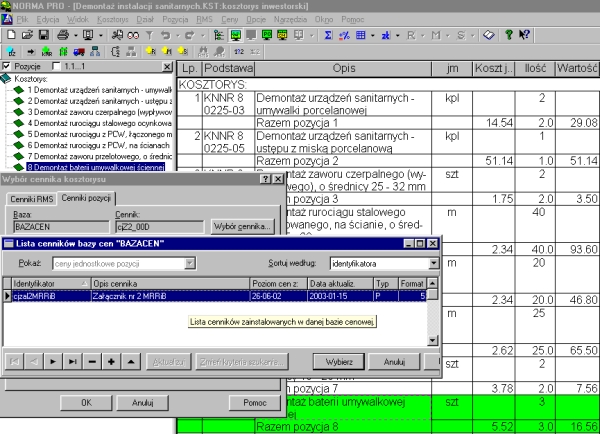Screen dimensions: 600x434
Task: Click the Sigma sum toolbar icon
Action: coord(331,34)
